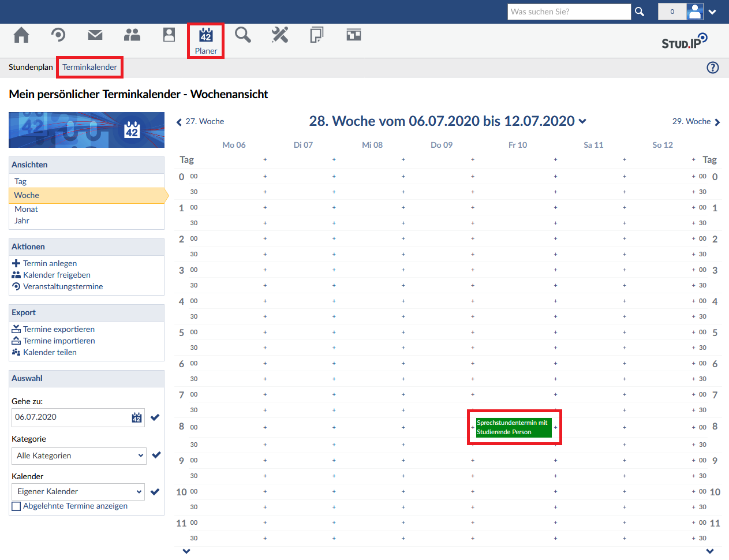Click the Termin anlegen link
729x560 pixels.
click(x=50, y=263)
